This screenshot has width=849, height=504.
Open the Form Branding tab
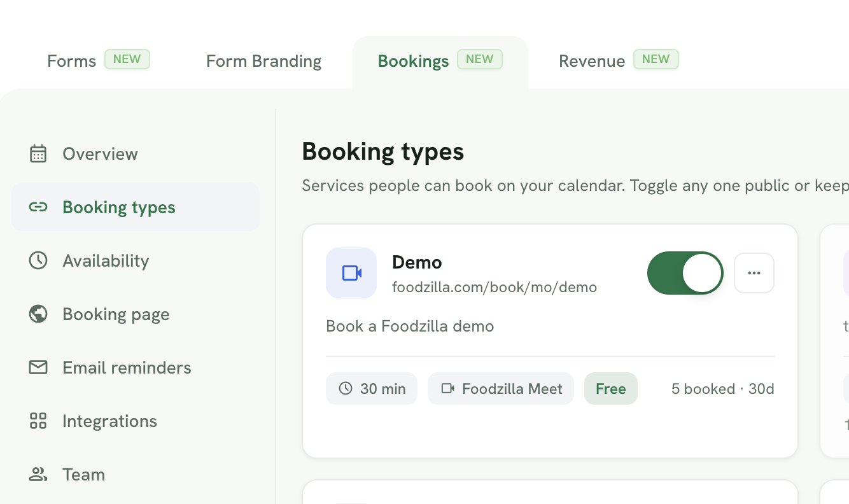pos(264,61)
